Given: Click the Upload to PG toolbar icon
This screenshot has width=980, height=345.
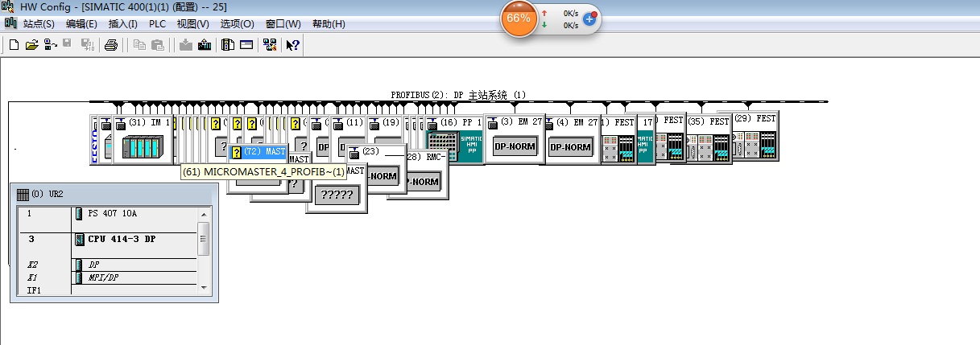Looking at the screenshot, I should click(x=204, y=45).
